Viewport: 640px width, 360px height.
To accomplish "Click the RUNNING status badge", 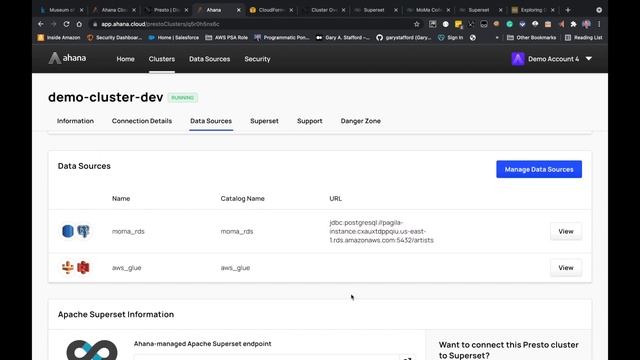I will click(182, 98).
